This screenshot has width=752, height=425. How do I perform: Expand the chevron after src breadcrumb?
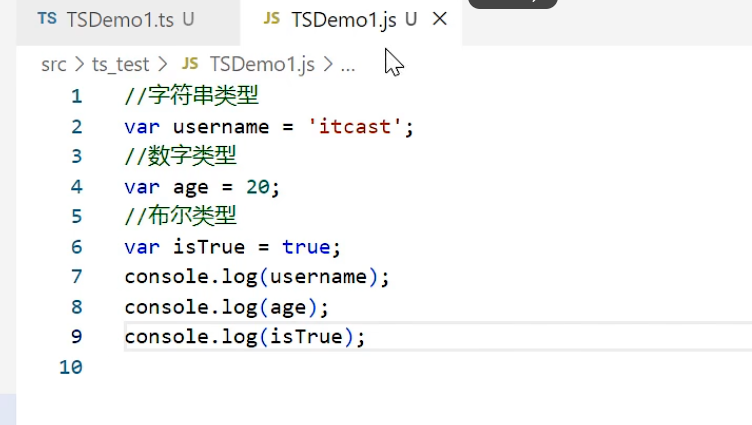[79, 64]
